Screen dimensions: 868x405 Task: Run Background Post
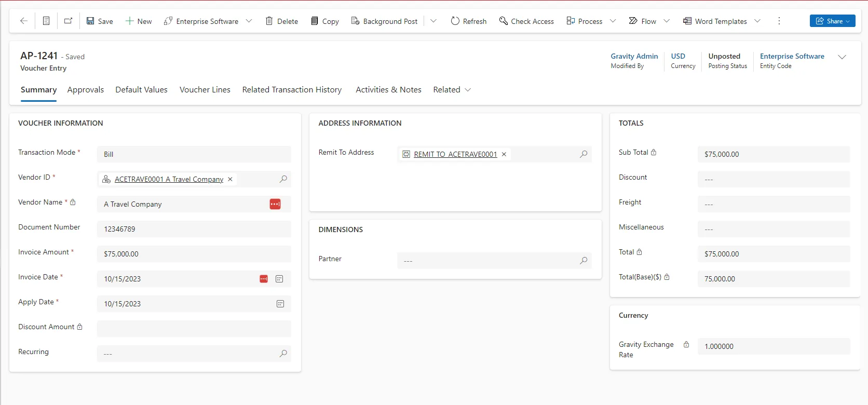click(385, 21)
